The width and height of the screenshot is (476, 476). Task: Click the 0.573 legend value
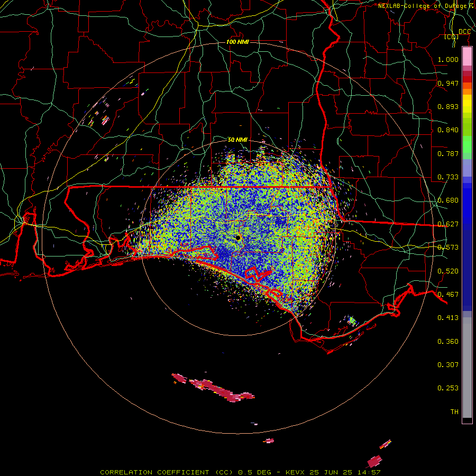448,248
